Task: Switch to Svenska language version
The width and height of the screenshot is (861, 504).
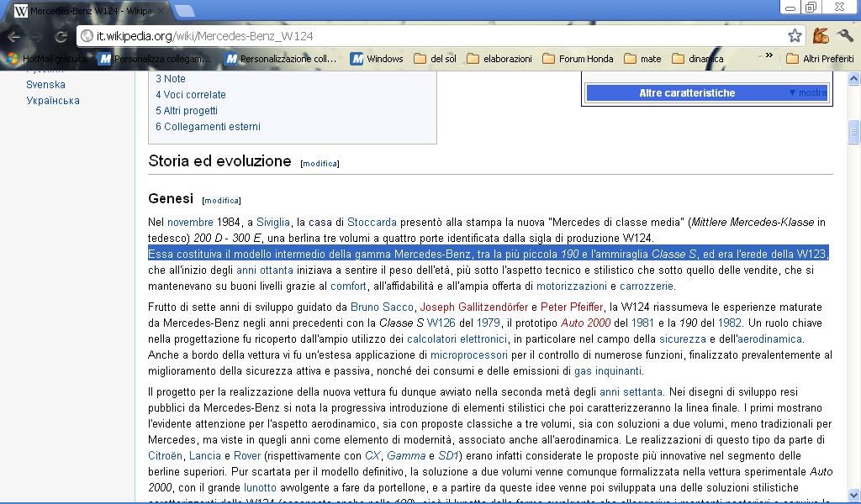Action: (45, 85)
